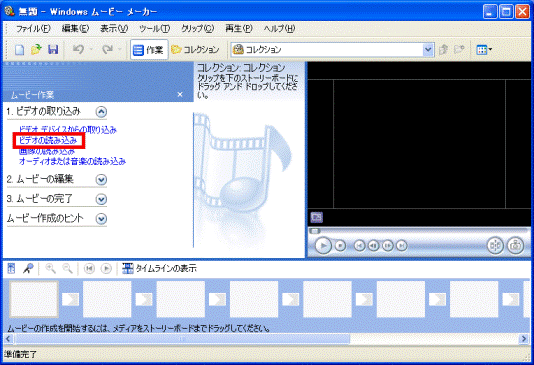The width and height of the screenshot is (534, 365).
Task: Click the Take Picture camera icon
Action: [516, 245]
